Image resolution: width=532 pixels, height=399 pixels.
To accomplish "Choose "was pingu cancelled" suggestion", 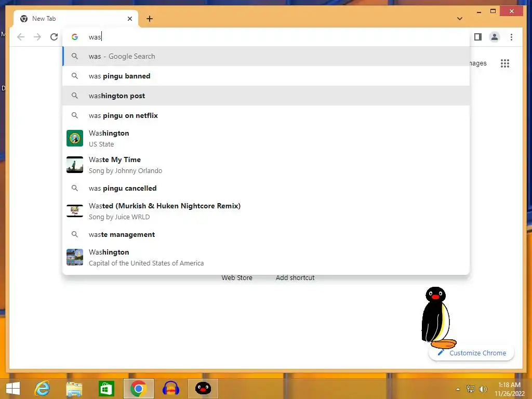I will [x=267, y=188].
